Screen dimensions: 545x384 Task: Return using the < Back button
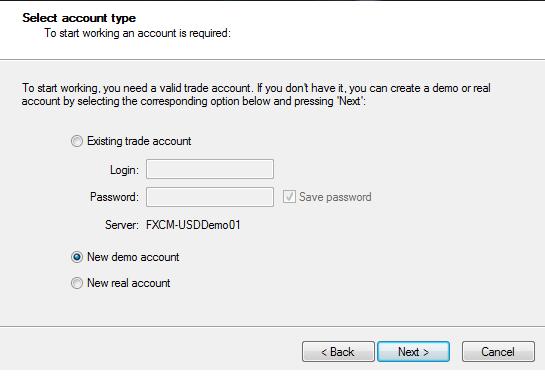[338, 352]
